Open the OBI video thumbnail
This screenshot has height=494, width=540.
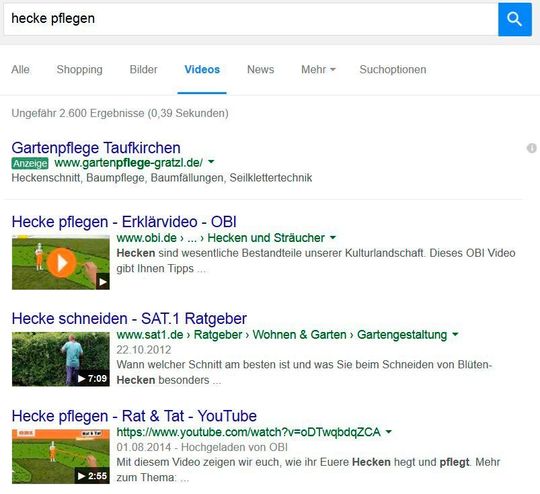tap(61, 263)
